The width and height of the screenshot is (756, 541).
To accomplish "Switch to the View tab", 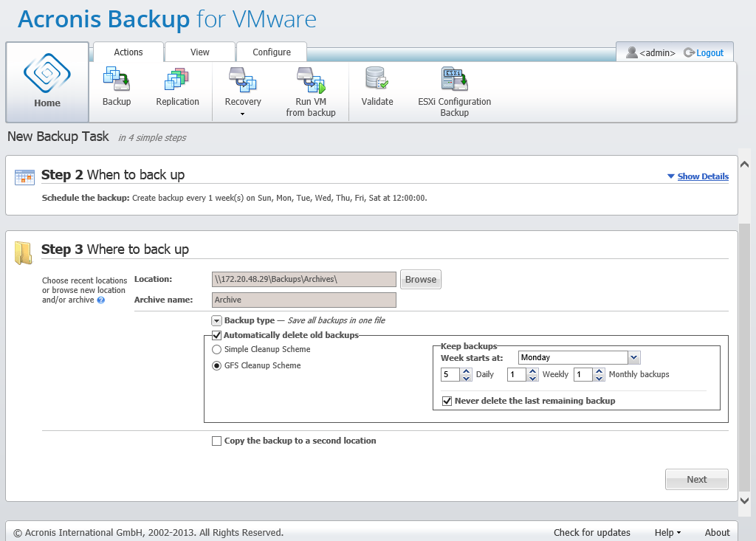I will point(199,52).
